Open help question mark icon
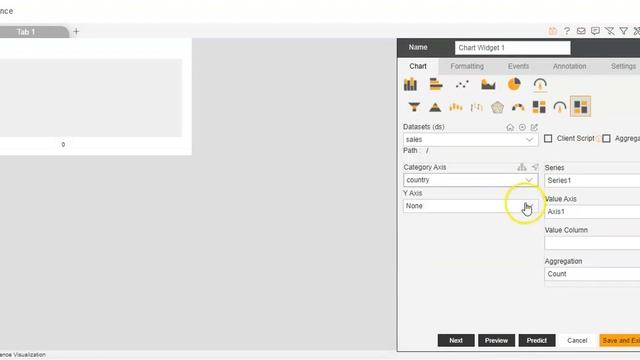Image resolution: width=640 pixels, height=360 pixels. click(567, 31)
